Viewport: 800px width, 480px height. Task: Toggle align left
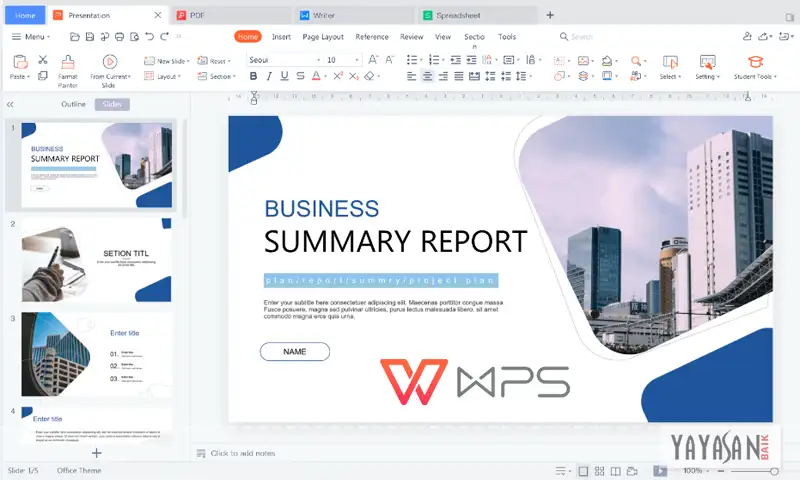412,76
